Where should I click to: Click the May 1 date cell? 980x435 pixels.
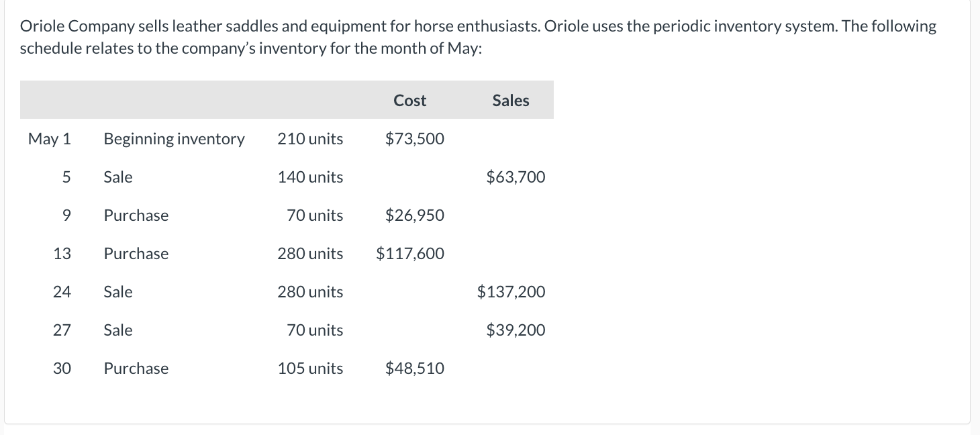[49, 139]
